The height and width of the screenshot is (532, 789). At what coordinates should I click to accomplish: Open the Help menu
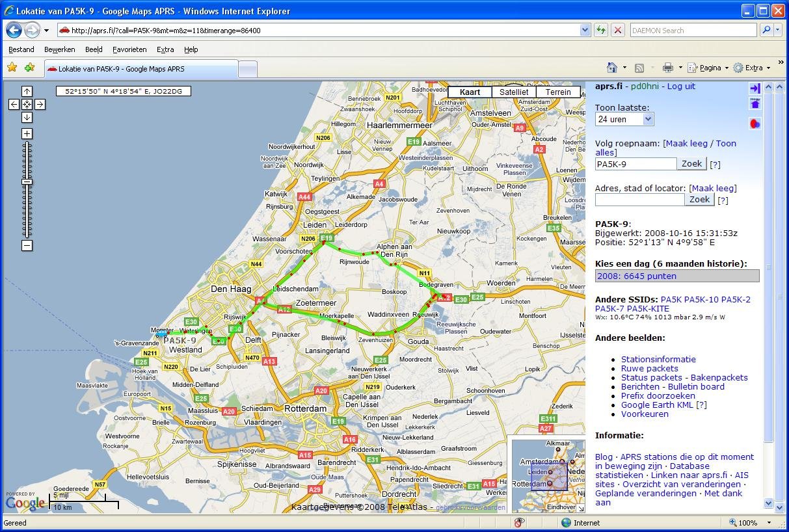pos(191,49)
